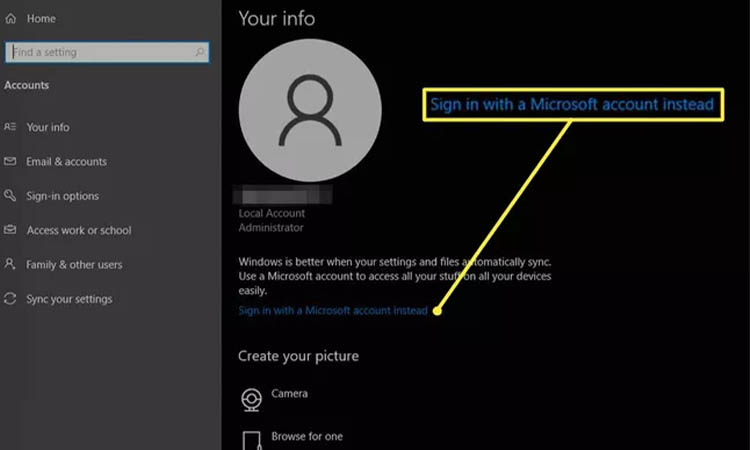The height and width of the screenshot is (450, 750).
Task: Click the Create your picture heading
Action: coord(298,356)
